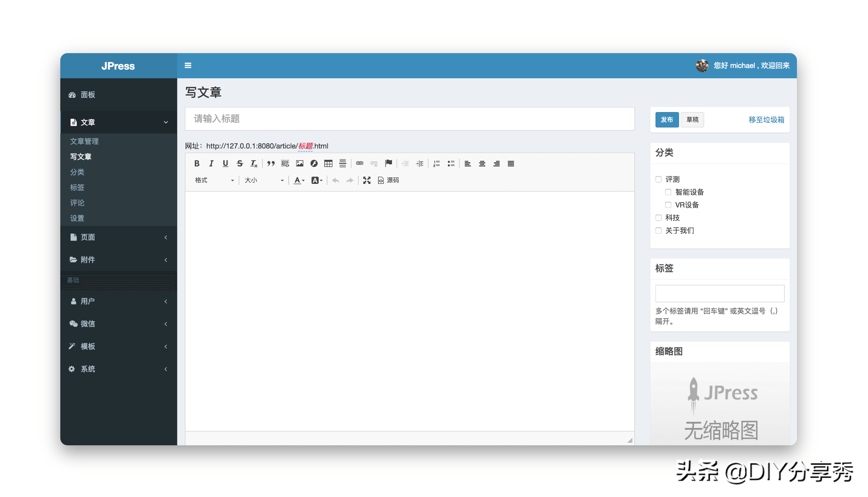Check the 智能设备 category

coord(668,192)
